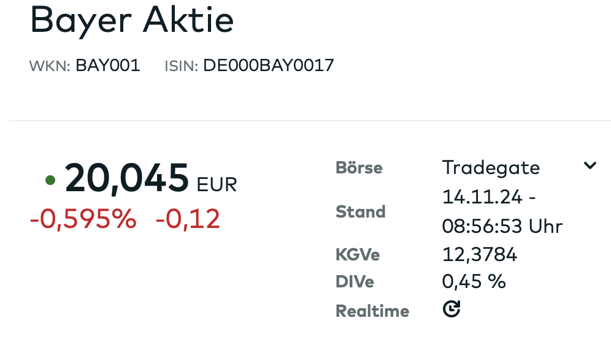Click the WKN label
Screen dimensions: 611x364
coord(49,66)
